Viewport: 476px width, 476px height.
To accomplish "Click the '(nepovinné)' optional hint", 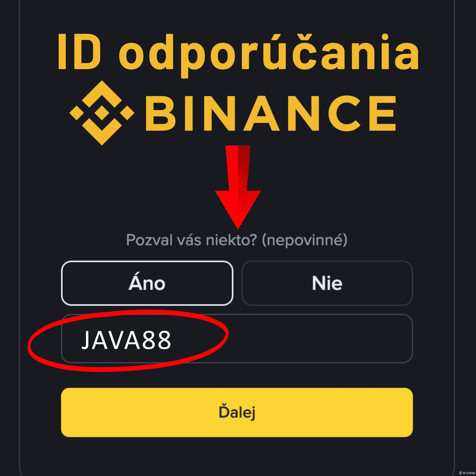I will pyautogui.click(x=305, y=240).
